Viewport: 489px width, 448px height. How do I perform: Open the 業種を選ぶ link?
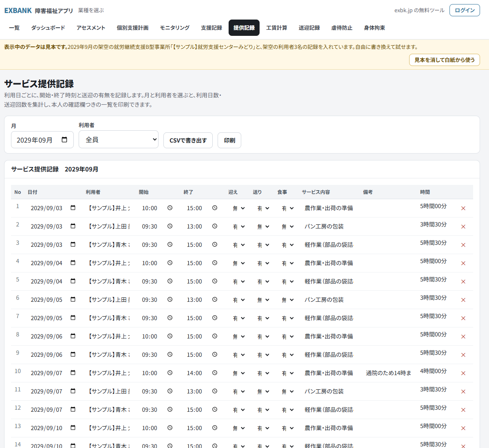point(91,10)
